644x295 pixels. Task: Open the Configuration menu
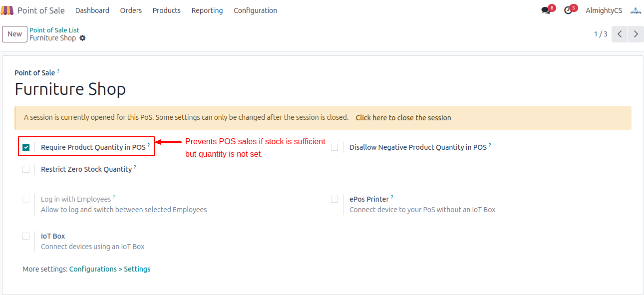[255, 10]
